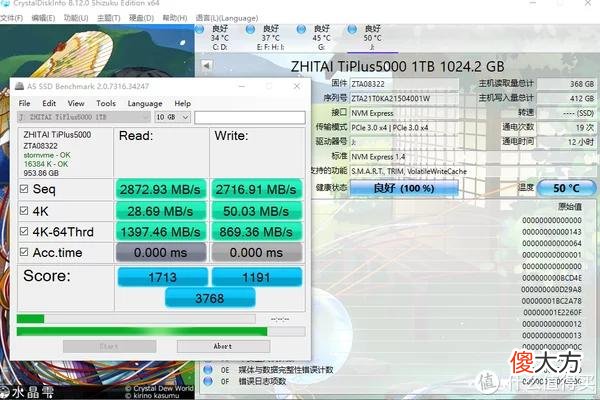This screenshot has height=400, width=600.
Task: Click the AS SSD Benchmark title bar icon
Action: tap(19, 86)
